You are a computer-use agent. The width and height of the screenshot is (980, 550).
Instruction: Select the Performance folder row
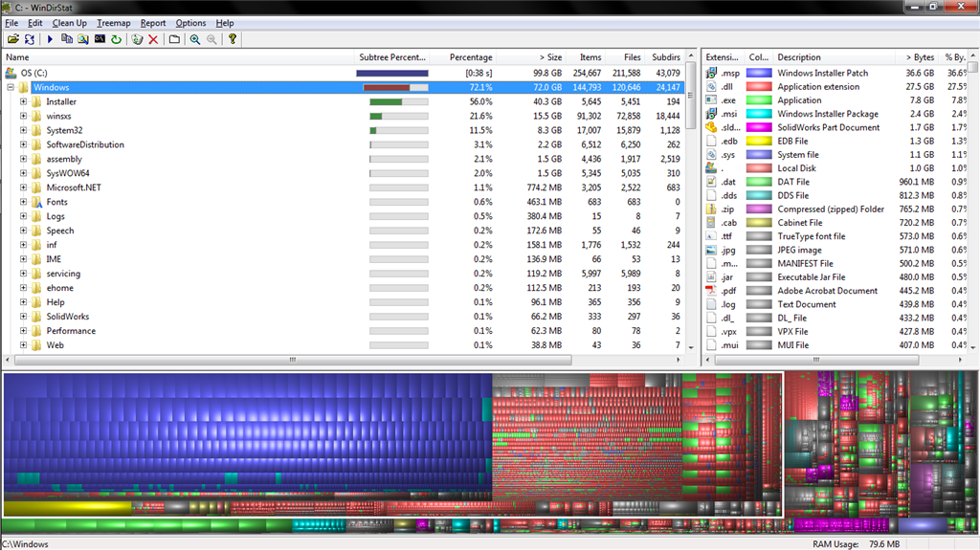[x=343, y=331]
